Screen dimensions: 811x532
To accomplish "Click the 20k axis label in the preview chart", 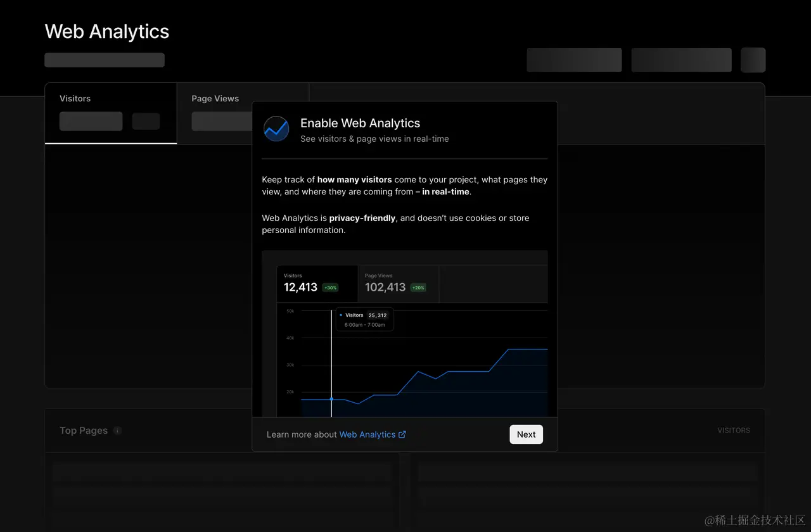I will [290, 392].
